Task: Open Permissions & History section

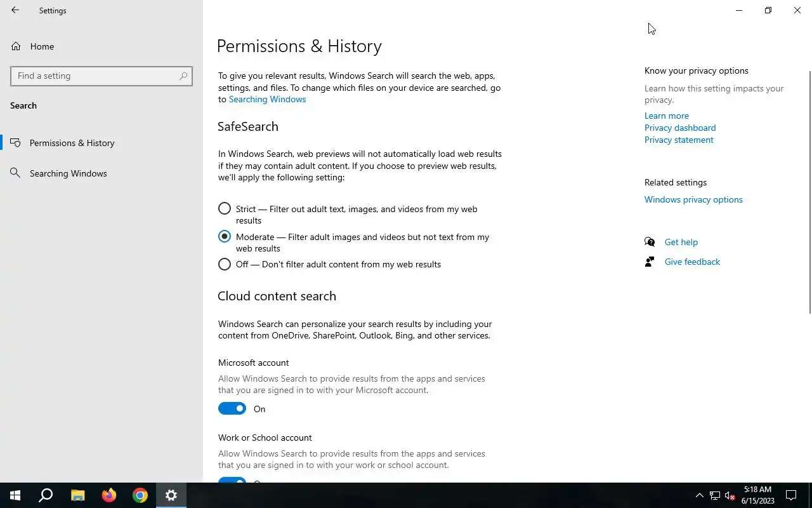Action: (72, 143)
